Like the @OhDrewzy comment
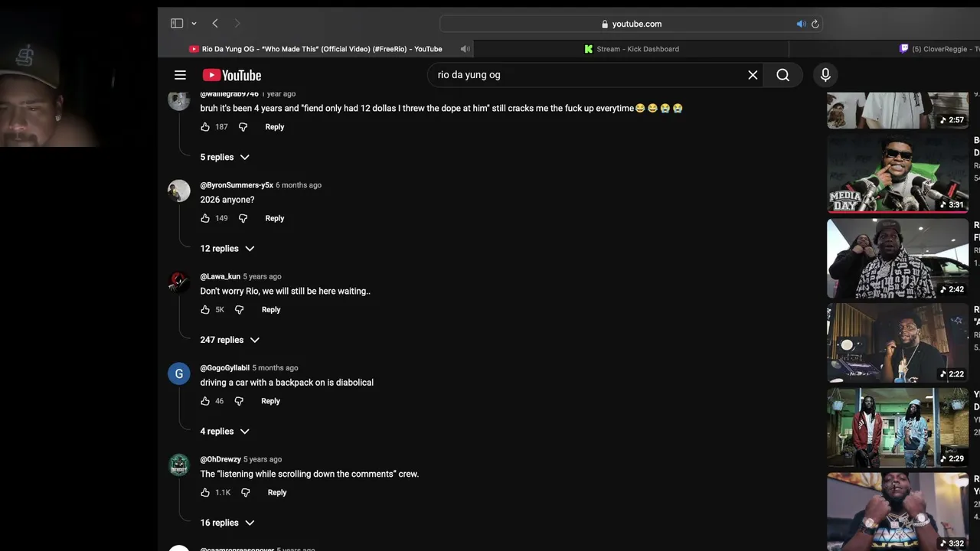 [205, 493]
